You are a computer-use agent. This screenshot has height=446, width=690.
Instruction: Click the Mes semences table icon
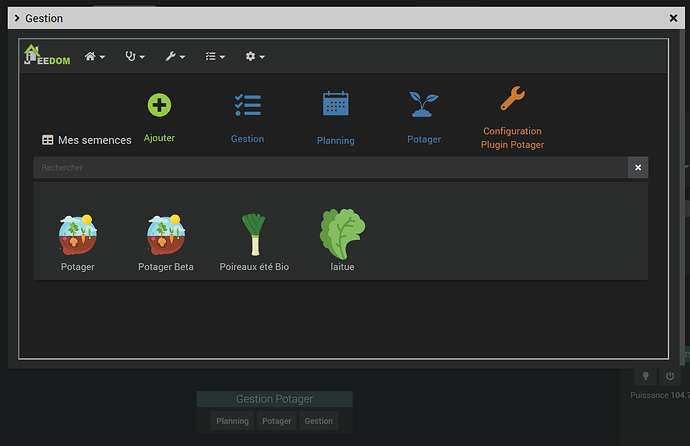[48, 140]
